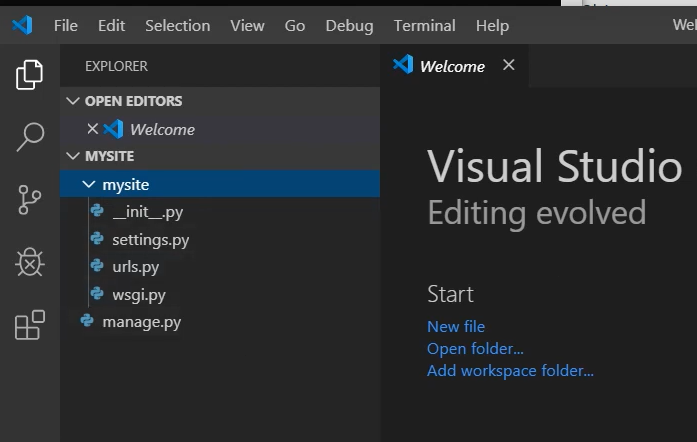Click Python icon beside settings.py

pos(97,239)
